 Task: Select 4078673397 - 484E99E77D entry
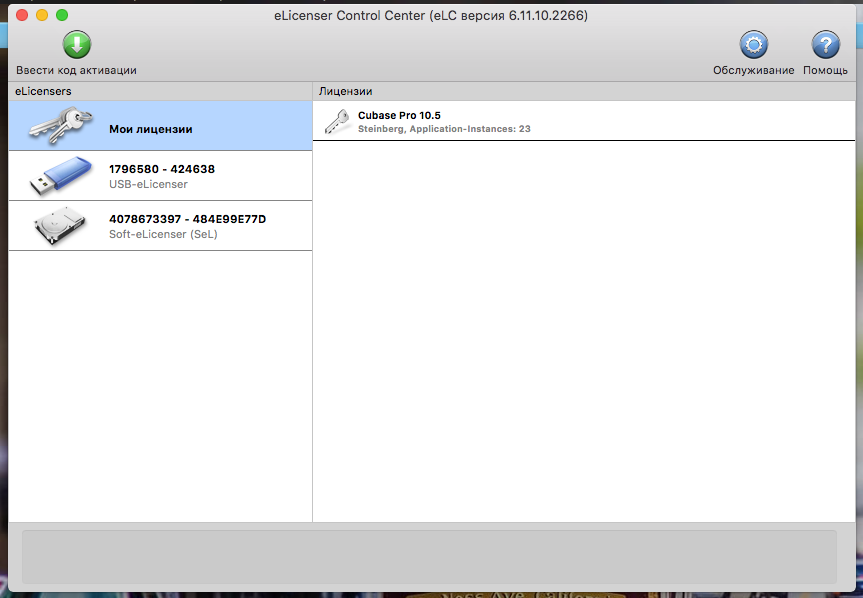(x=160, y=226)
